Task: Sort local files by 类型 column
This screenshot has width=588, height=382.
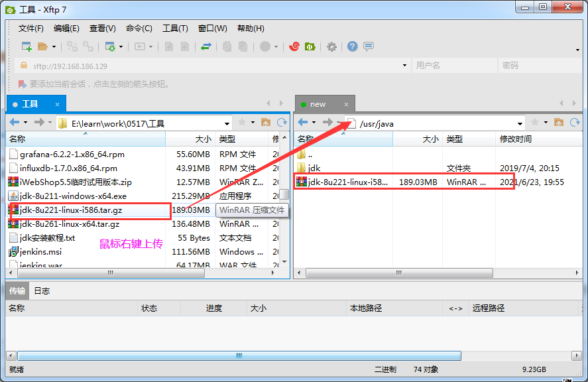Action: pos(241,139)
